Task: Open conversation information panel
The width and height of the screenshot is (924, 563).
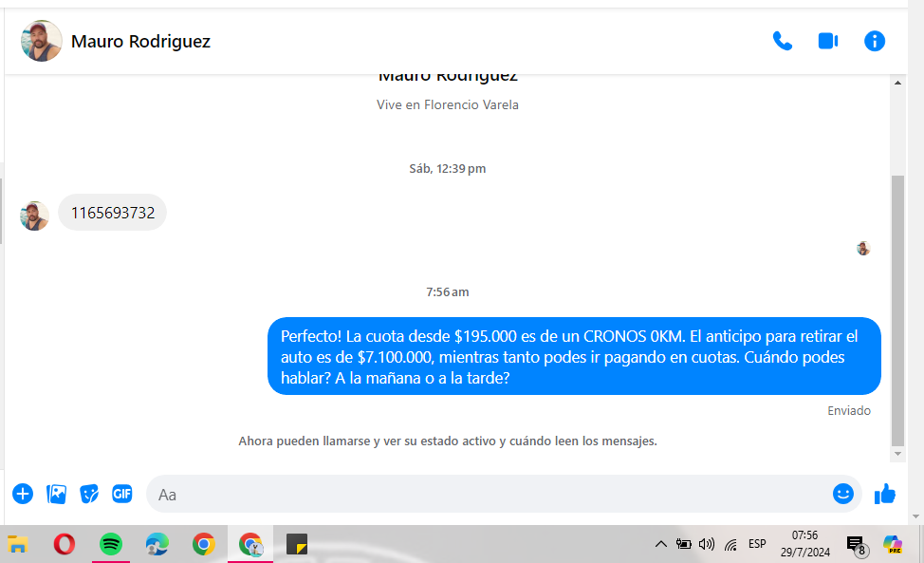Action: [875, 41]
